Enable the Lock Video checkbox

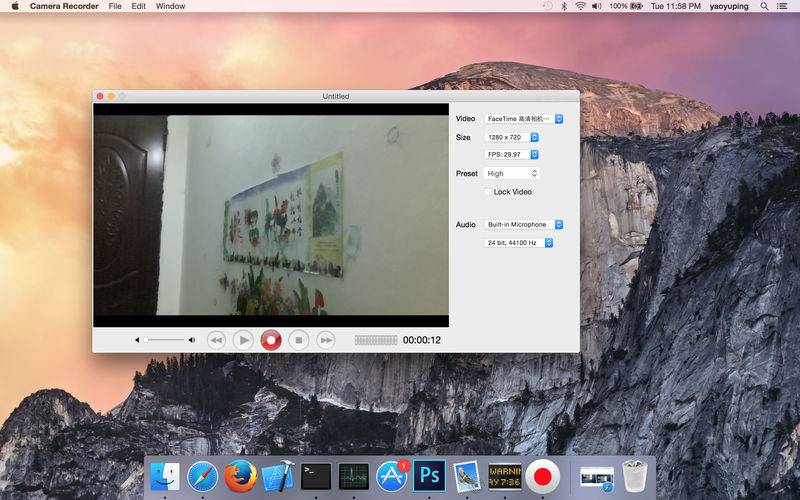coord(488,192)
